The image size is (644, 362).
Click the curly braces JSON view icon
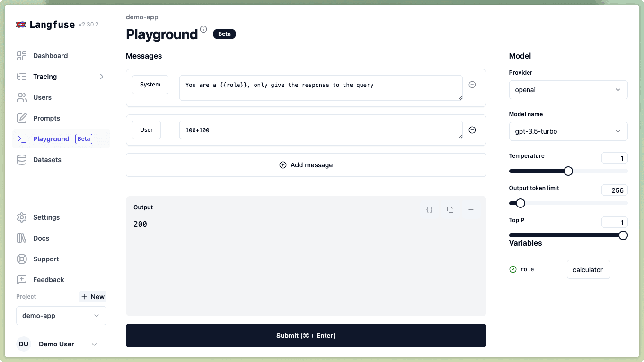click(x=429, y=209)
